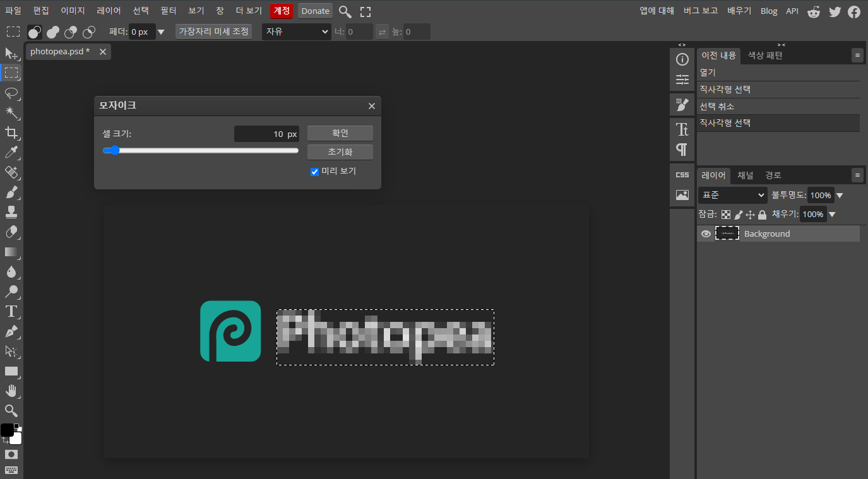This screenshot has height=479, width=868.
Task: Switch to the 색상 패턴 tab
Action: (x=765, y=56)
